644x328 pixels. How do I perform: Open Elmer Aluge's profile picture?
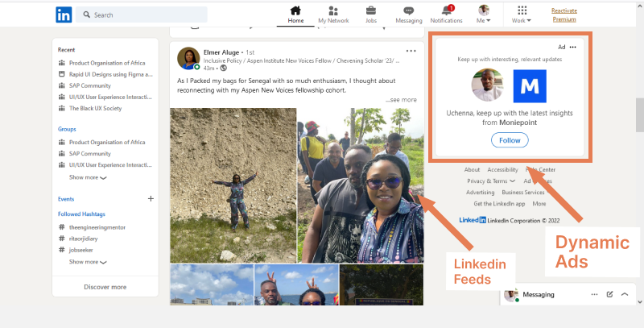point(188,58)
